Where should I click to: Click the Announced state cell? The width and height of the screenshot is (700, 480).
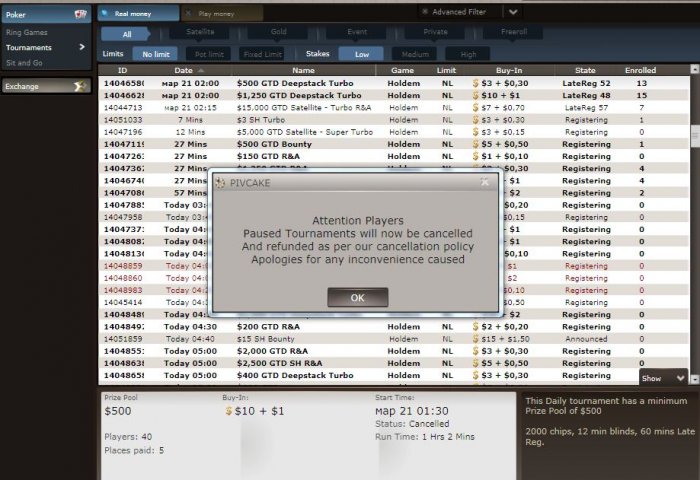[x=586, y=339]
